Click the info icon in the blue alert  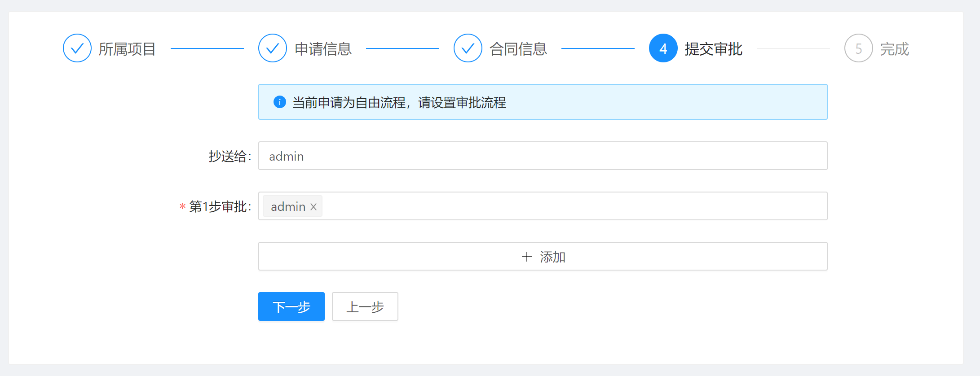pyautogui.click(x=280, y=102)
